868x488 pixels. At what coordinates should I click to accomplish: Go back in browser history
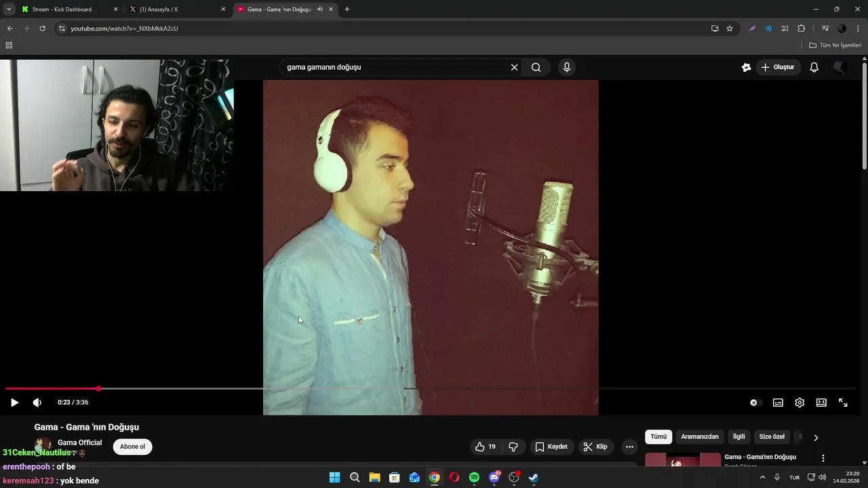click(9, 28)
